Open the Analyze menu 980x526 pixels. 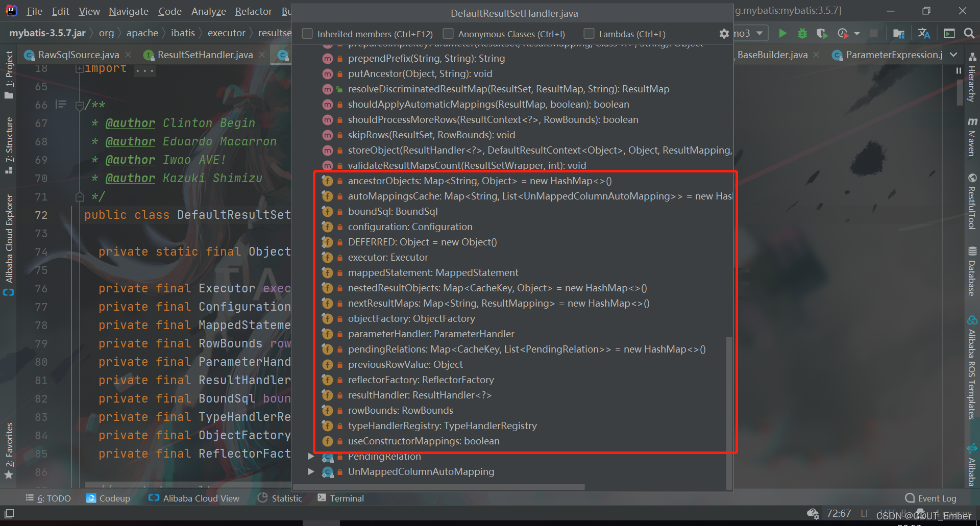pos(208,11)
